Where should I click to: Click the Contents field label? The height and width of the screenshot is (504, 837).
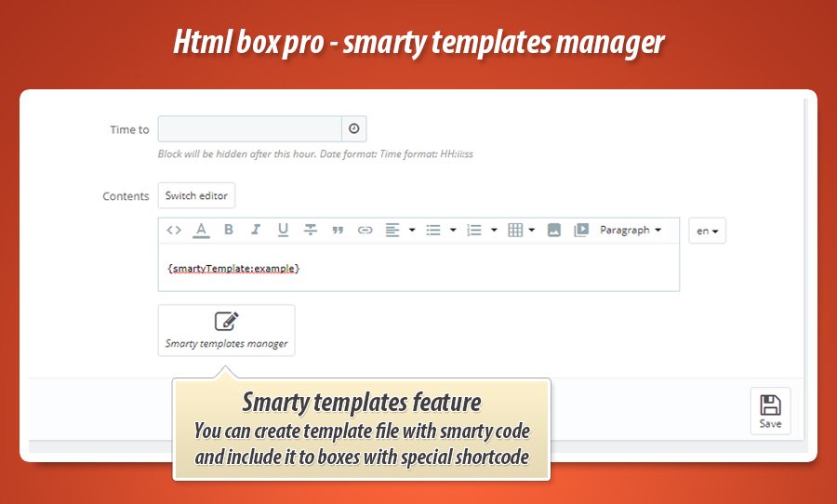click(126, 196)
